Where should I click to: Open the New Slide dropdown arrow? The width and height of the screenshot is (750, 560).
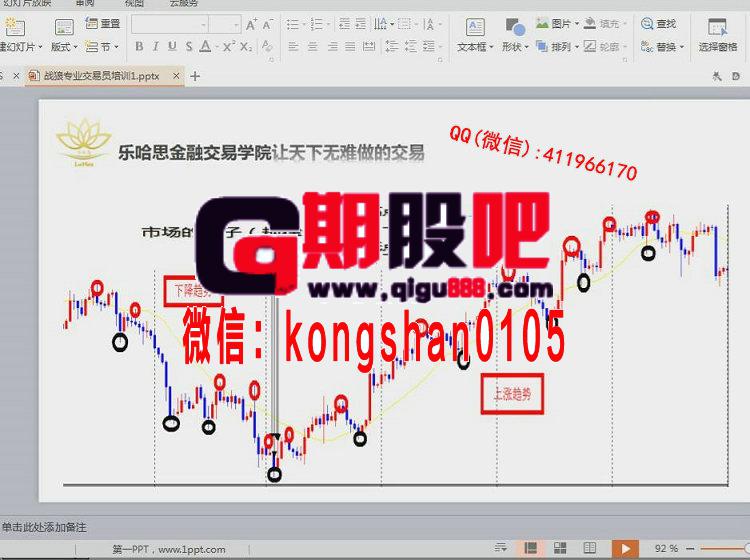[x=40, y=47]
